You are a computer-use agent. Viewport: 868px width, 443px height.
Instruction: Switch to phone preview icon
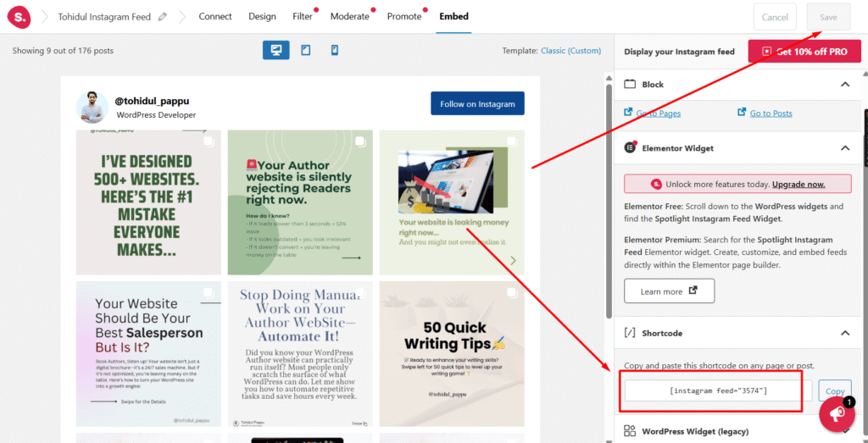coord(334,50)
